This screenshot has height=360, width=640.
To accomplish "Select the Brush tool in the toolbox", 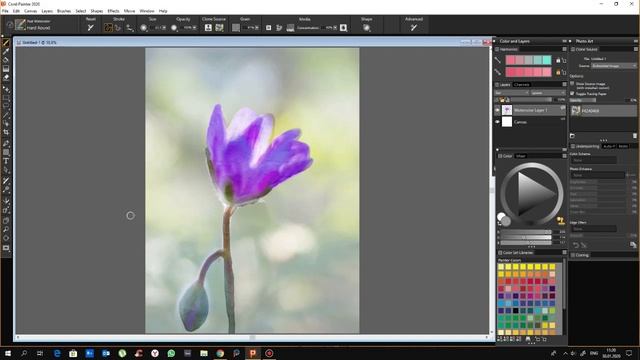I will (x=6, y=43).
